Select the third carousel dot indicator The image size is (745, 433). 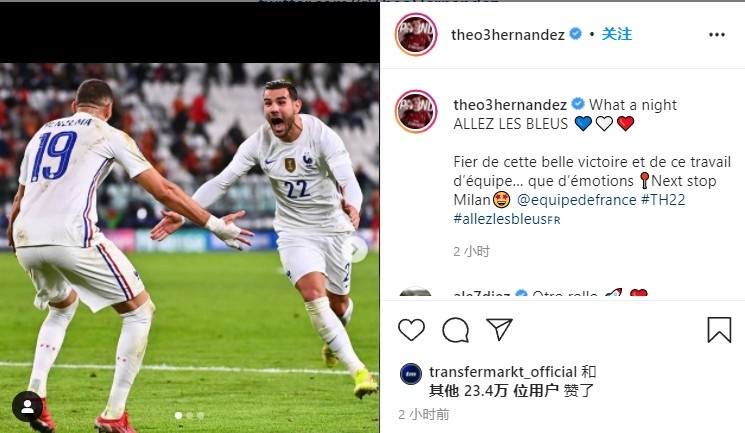point(201,415)
